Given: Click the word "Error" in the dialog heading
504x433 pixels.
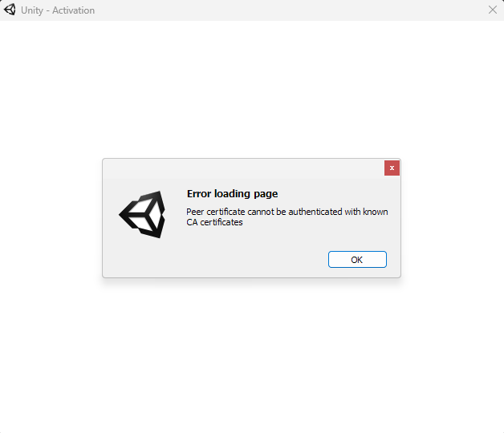Looking at the screenshot, I should click(199, 194).
